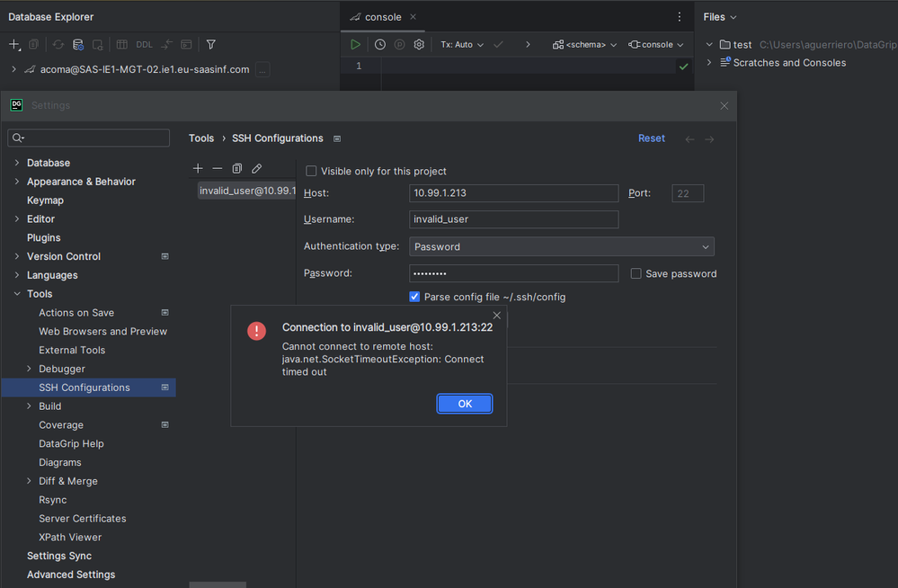Viewport: 898px width, 588px height.
Task: Click the filter icon in Database Explorer
Action: (x=211, y=44)
